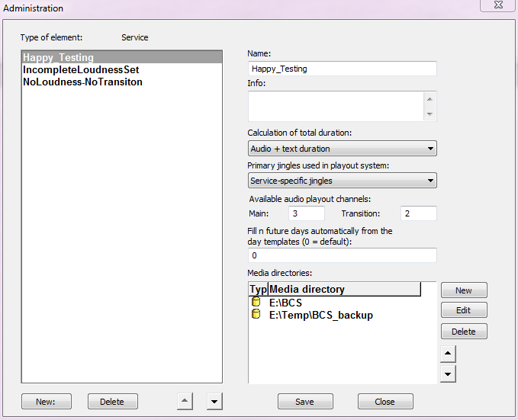Select IncompleteLoudnessSet service in list
Image resolution: width=518 pixels, height=420 pixels.
81,69
